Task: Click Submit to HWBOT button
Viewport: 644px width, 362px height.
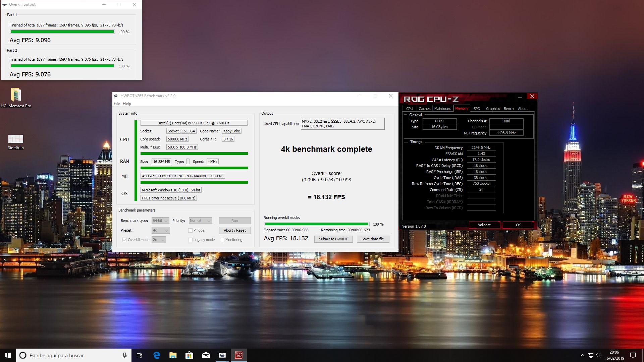Action: pyautogui.click(x=333, y=239)
